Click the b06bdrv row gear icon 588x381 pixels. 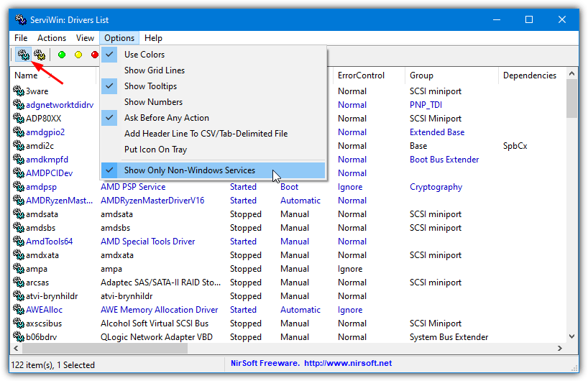19,337
